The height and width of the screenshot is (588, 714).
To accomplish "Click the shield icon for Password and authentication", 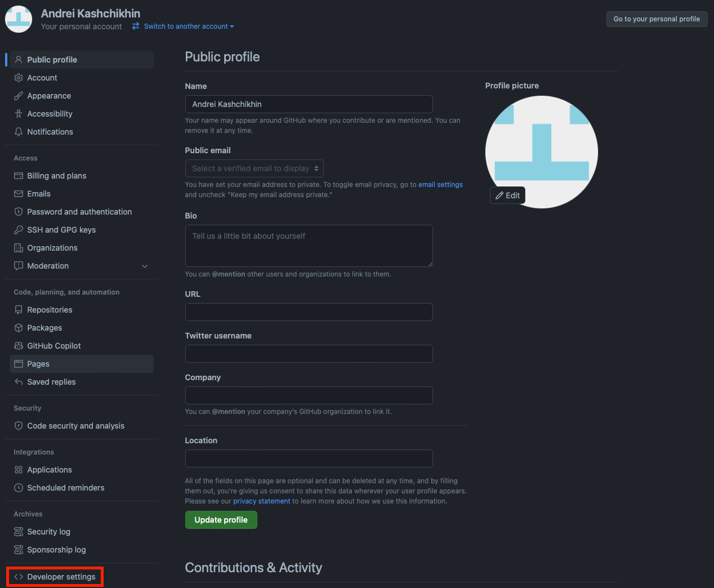I will pos(19,212).
